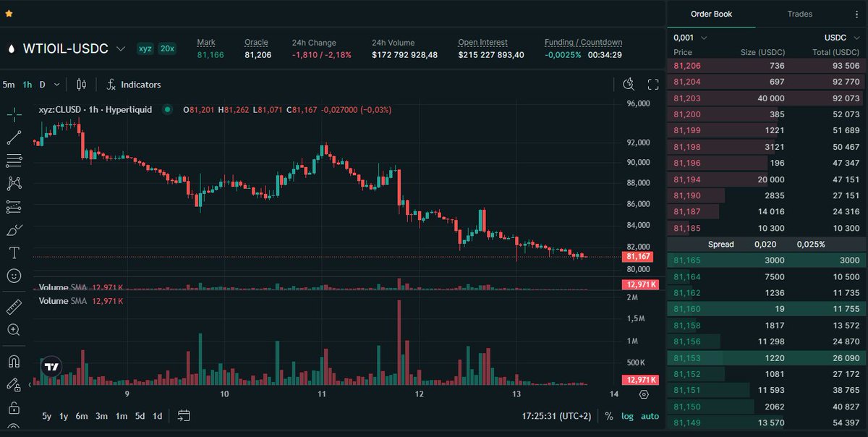The image size is (868, 437).
Task: Toggle stay in drawing mode pencil-lock
Action: pos(14,384)
